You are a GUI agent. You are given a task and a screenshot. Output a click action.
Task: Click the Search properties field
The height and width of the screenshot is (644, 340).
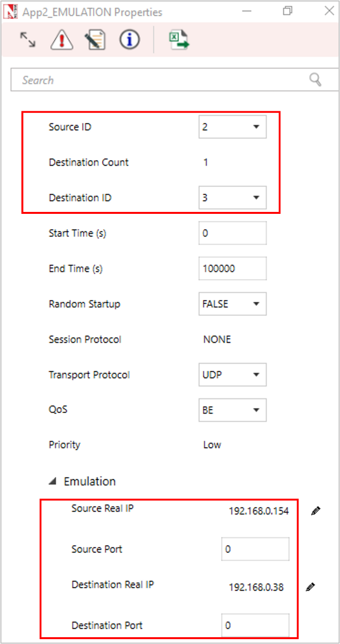coord(161,80)
